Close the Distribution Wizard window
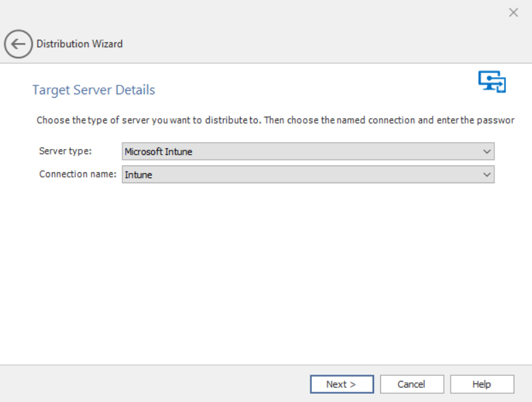This screenshot has width=532, height=402. [514, 12]
